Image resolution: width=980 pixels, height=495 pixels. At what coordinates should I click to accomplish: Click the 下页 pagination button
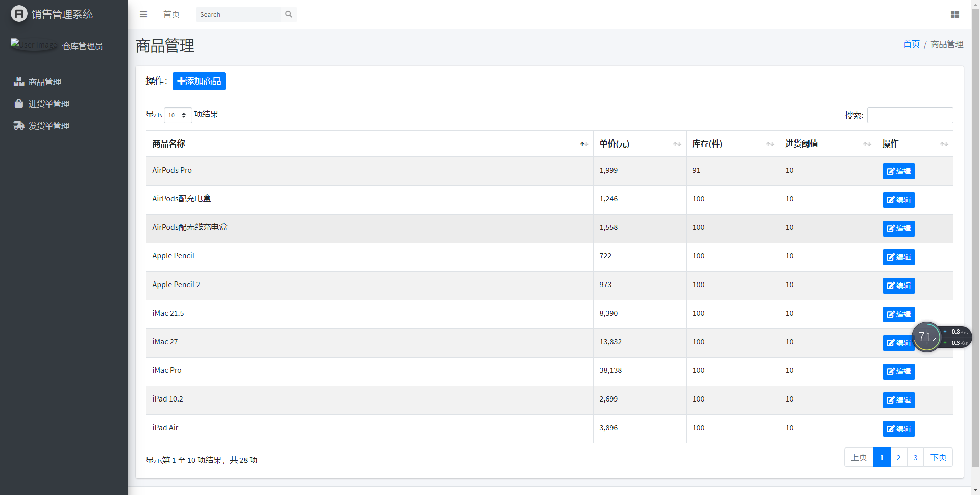point(938,457)
